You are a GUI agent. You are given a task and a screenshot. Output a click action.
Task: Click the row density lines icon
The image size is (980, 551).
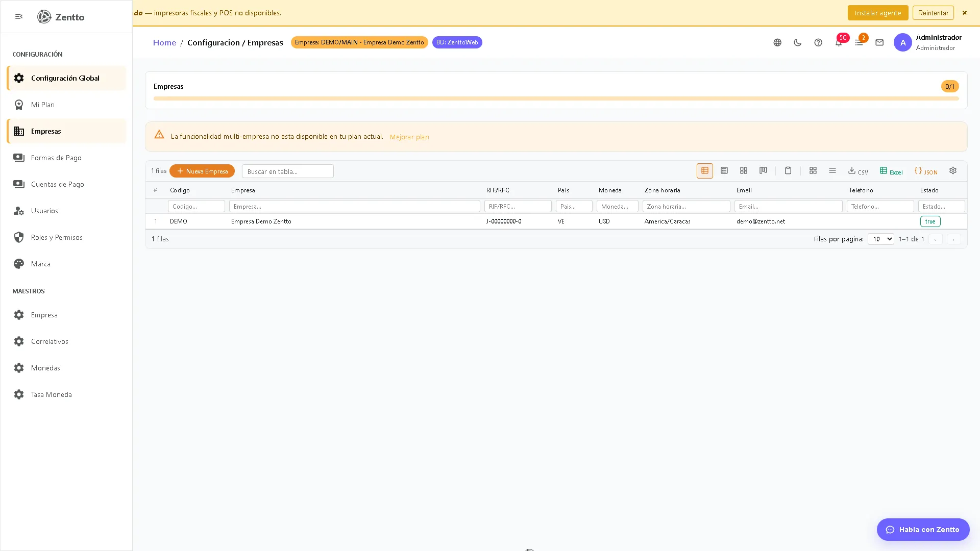(832, 171)
